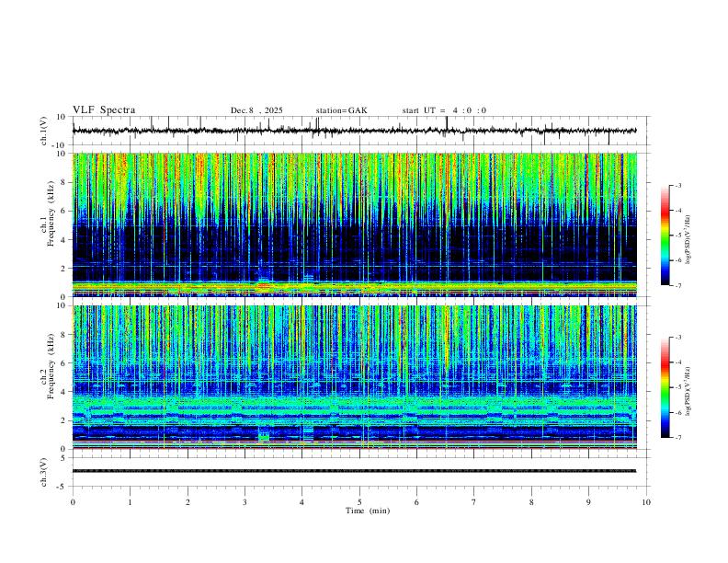Click the "station=GAK" header label
This screenshot has height=563, width=728.
coord(341,110)
